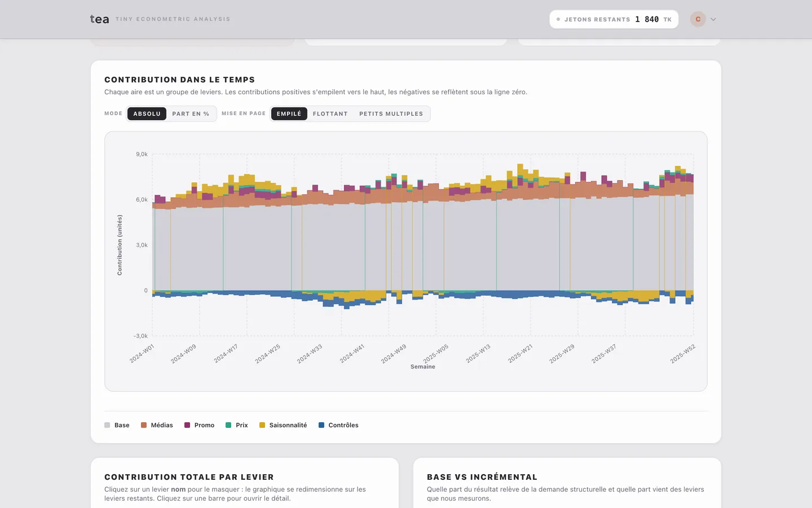Screen dimensions: 812x508
Task: Click the Contribution dans le temps heading
Action: coord(179,80)
